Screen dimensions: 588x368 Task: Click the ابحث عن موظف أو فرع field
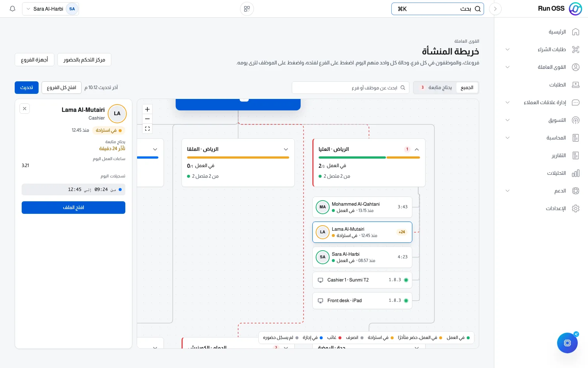[351, 88]
